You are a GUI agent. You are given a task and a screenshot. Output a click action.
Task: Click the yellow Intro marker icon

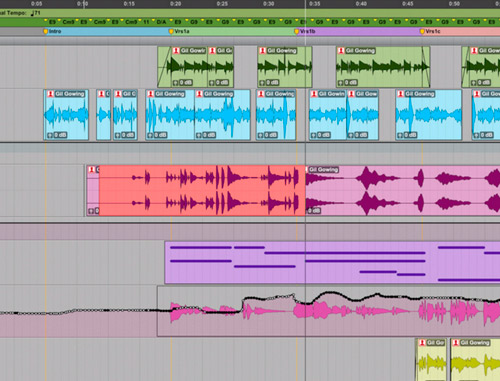(46, 31)
